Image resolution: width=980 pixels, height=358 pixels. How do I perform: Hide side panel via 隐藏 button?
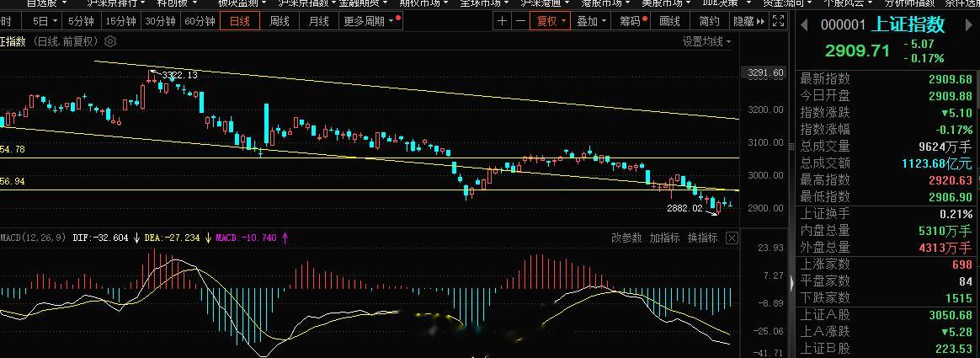(749, 21)
